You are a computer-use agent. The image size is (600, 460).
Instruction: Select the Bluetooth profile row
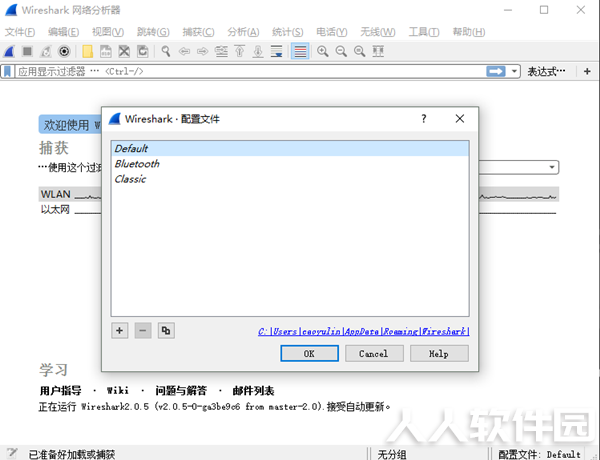290,164
